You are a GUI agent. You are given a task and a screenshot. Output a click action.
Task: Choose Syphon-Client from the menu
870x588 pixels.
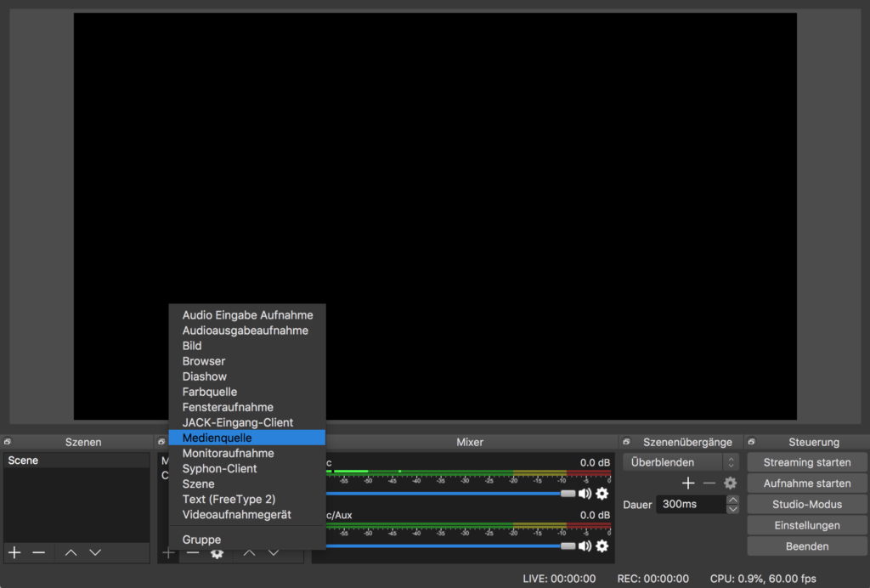point(247,469)
